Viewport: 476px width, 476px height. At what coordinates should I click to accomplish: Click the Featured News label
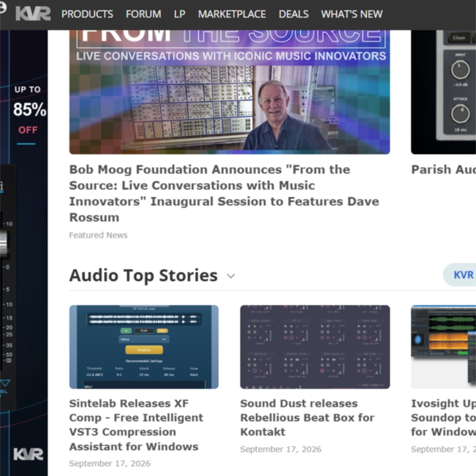pyautogui.click(x=99, y=235)
